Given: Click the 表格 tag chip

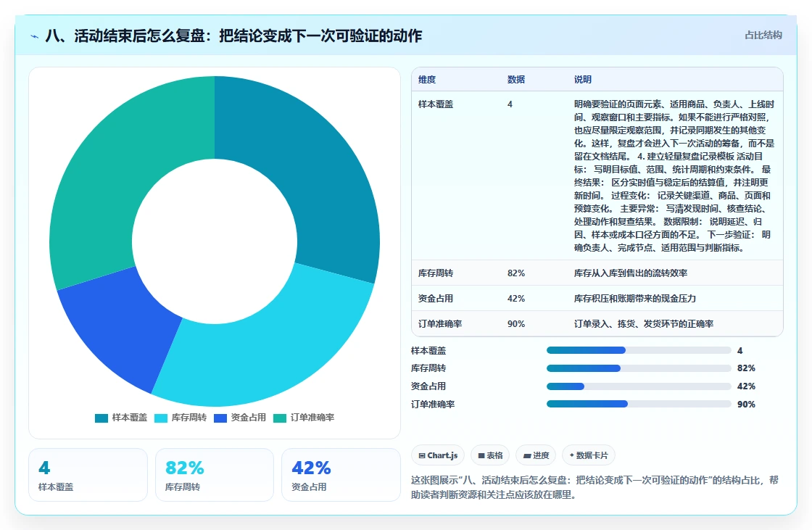Looking at the screenshot, I should click(490, 455).
